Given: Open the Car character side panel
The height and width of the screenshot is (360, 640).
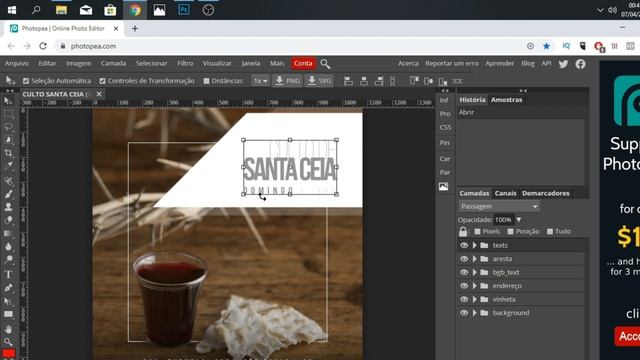Looking at the screenshot, I should 444,158.
